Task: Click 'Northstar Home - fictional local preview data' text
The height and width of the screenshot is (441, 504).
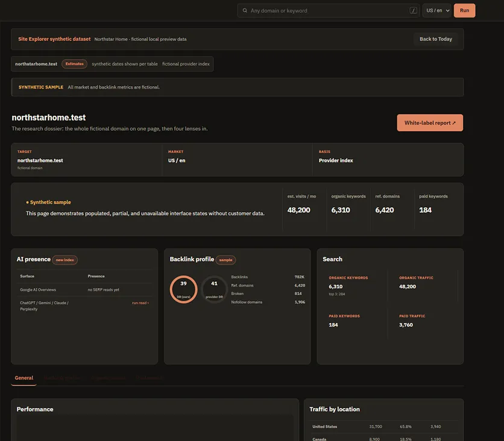Action: 140,39
